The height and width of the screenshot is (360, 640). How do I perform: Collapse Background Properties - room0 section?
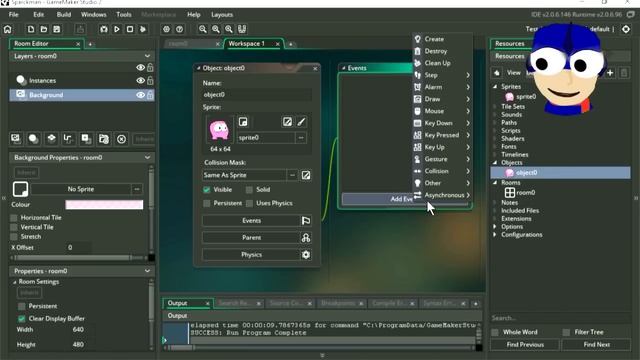[147, 157]
